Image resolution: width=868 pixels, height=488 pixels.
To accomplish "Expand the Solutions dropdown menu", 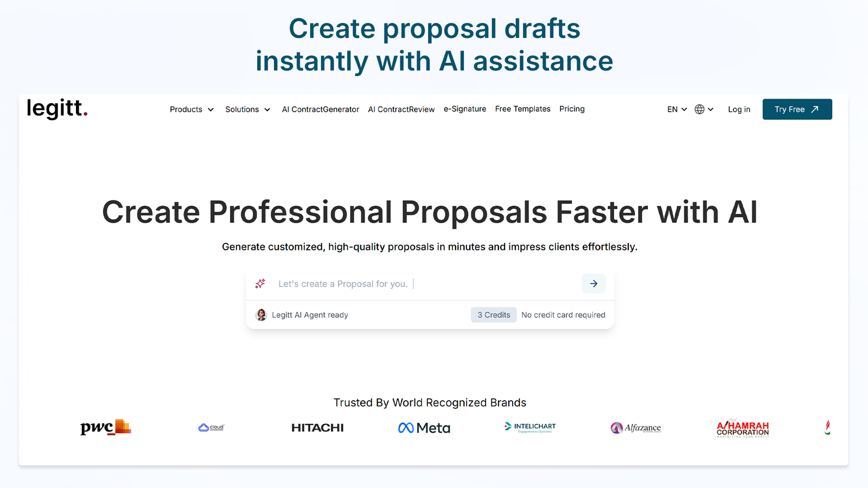I will (x=247, y=110).
